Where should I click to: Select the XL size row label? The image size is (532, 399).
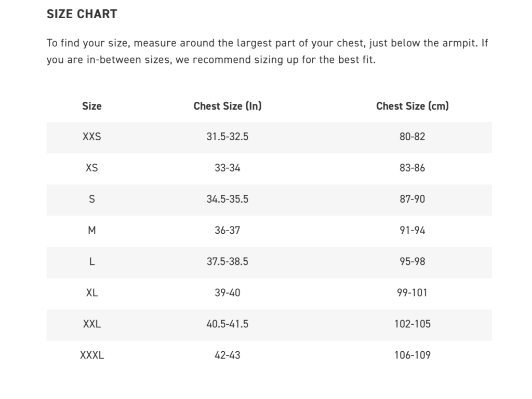tap(92, 293)
